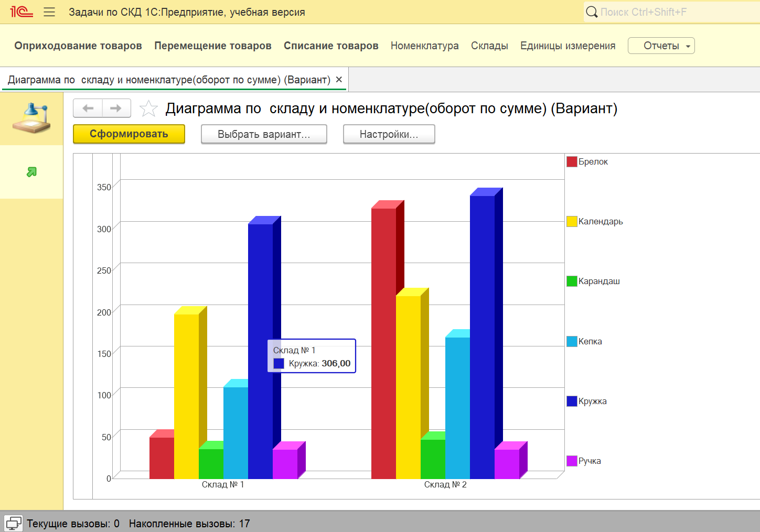
Task: Click the 1C logo icon
Action: (22, 12)
